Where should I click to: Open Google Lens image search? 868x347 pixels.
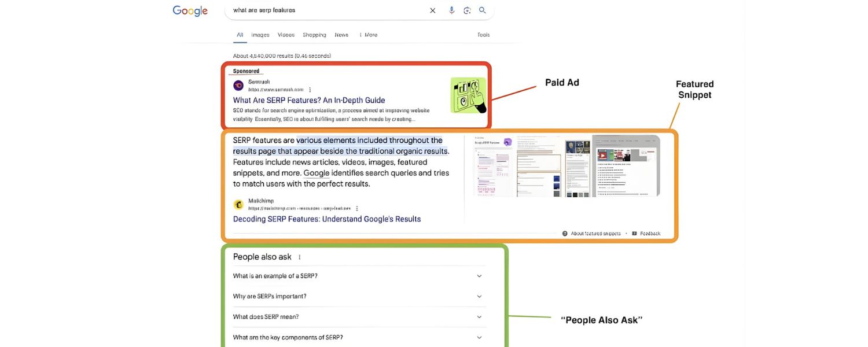466,10
